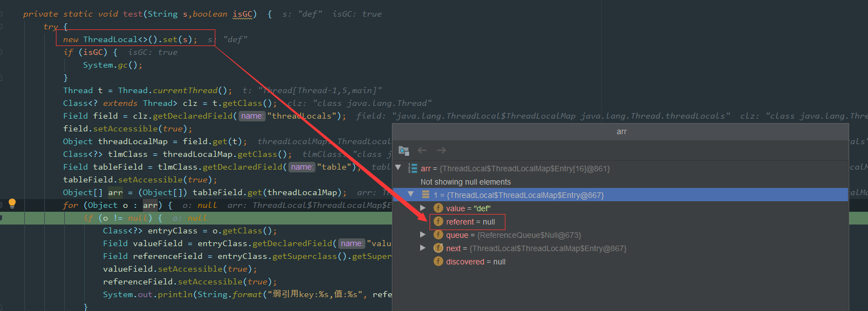Expand the queue field node

[x=423, y=235]
